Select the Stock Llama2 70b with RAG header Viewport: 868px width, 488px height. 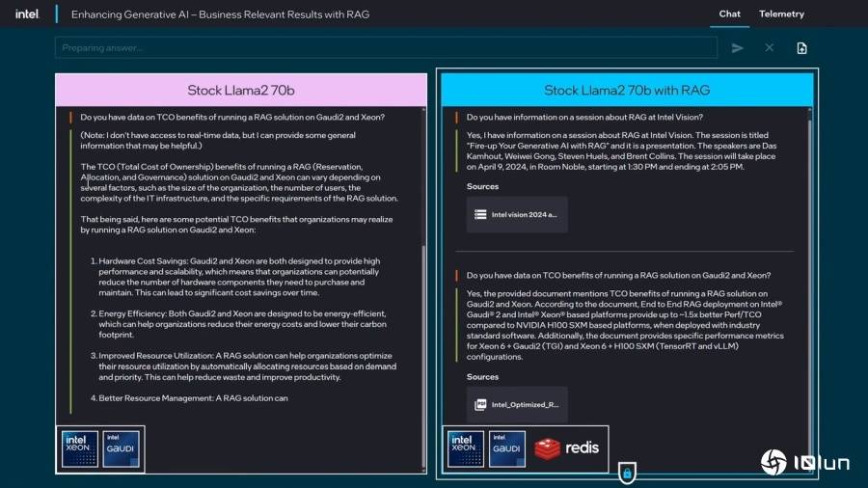point(627,90)
